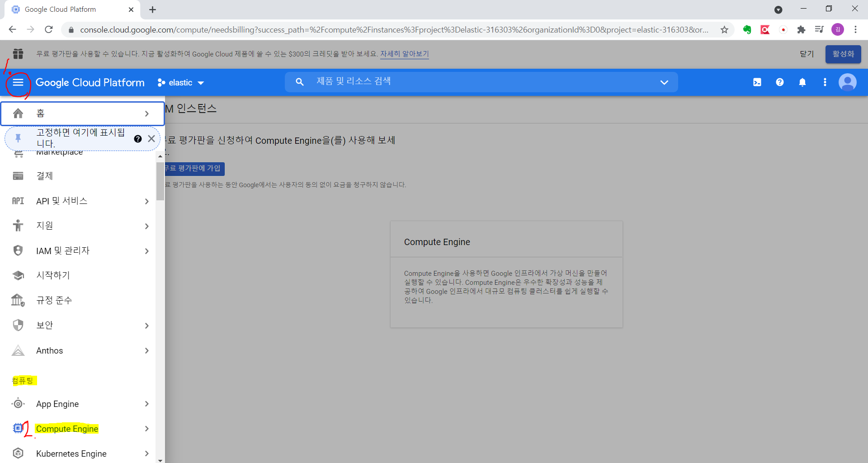Screen dimensions: 868x463
Task: Select Kubernetes Engine in the navigation menu
Action: point(78,454)
